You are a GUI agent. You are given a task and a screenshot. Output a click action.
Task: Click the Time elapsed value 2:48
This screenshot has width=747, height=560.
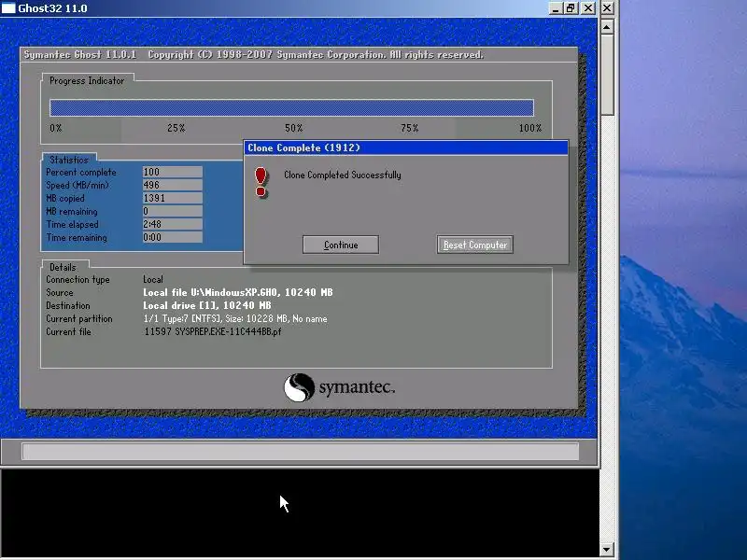173,224
